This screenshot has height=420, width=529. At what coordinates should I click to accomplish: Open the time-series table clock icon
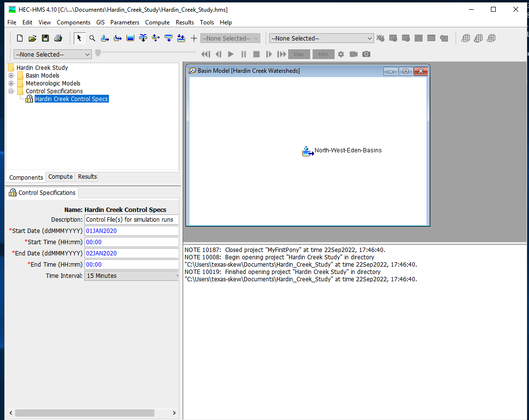[444, 38]
